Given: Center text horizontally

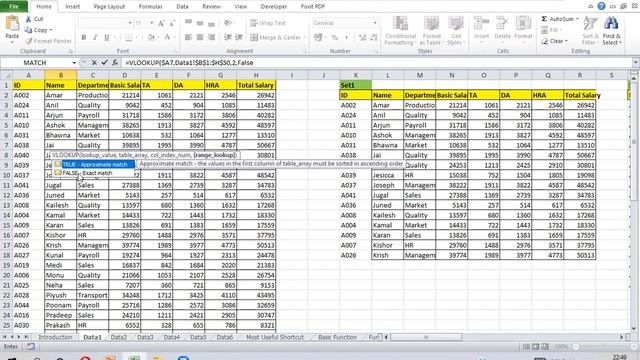Looking at the screenshot, I should point(200,38).
